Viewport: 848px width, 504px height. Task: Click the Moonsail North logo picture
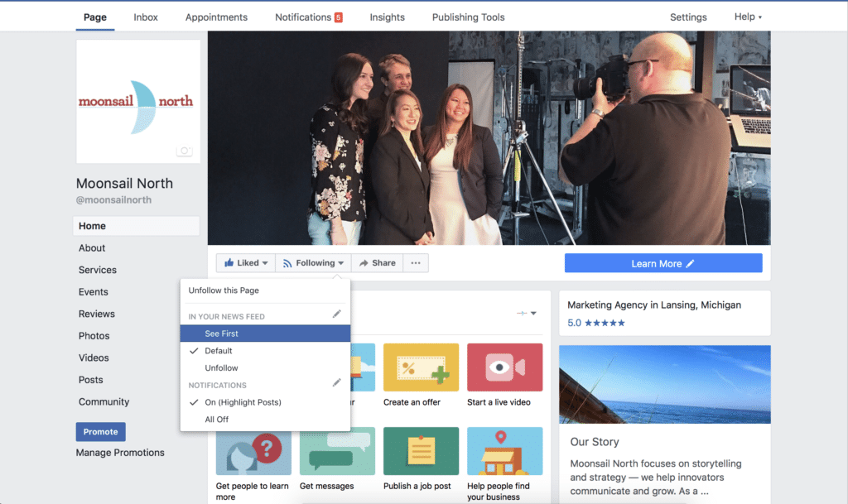point(138,102)
